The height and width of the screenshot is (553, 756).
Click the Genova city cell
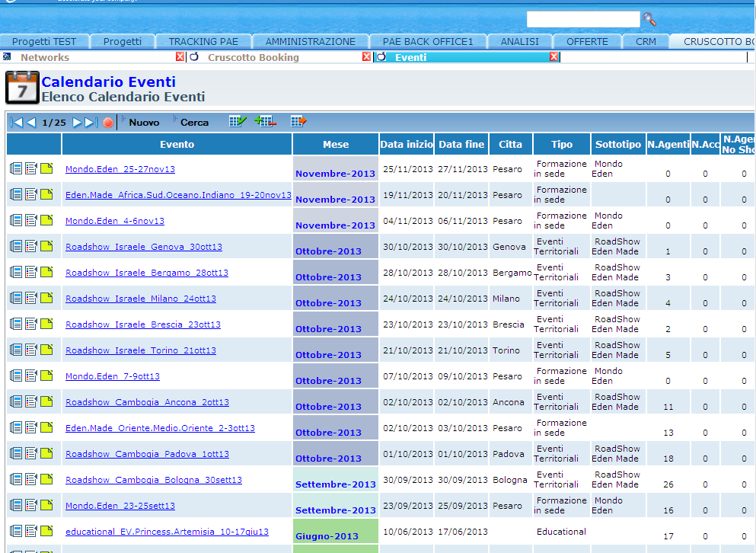(509, 247)
